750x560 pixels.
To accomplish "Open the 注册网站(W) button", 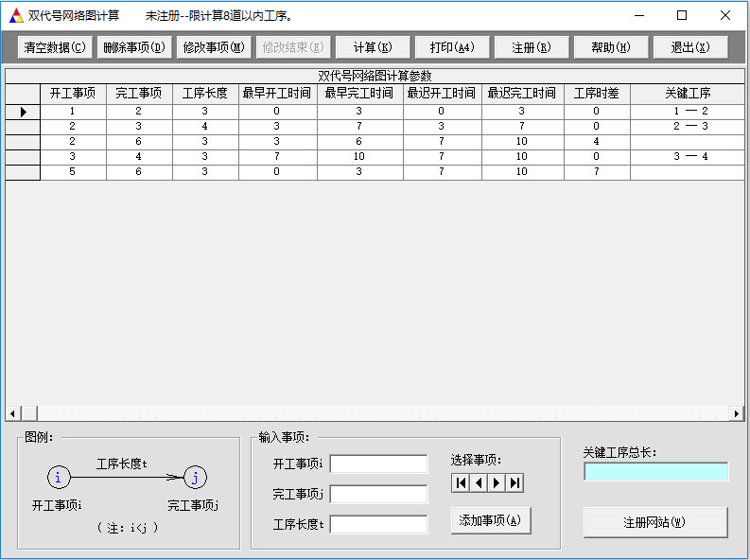I will [x=655, y=522].
